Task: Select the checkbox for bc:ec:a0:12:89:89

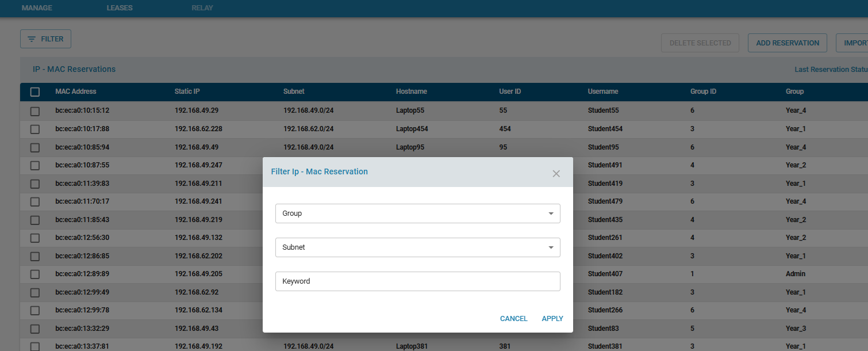Action: pos(35,274)
